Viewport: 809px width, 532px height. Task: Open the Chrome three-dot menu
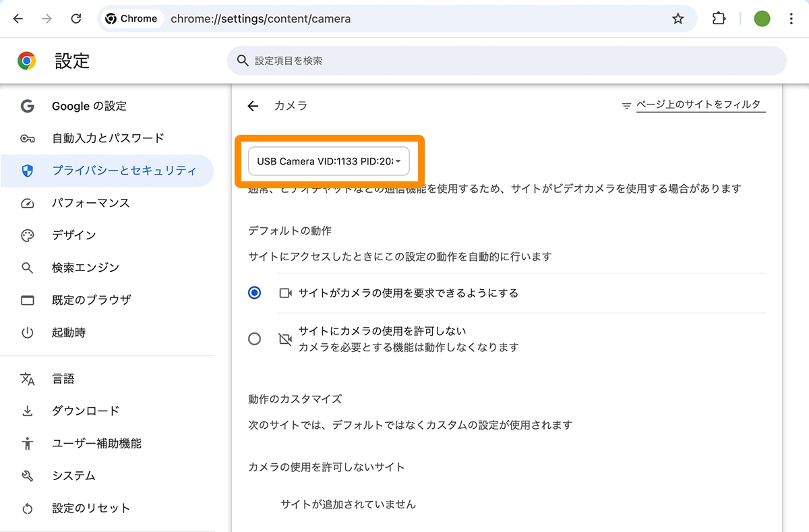(x=791, y=18)
